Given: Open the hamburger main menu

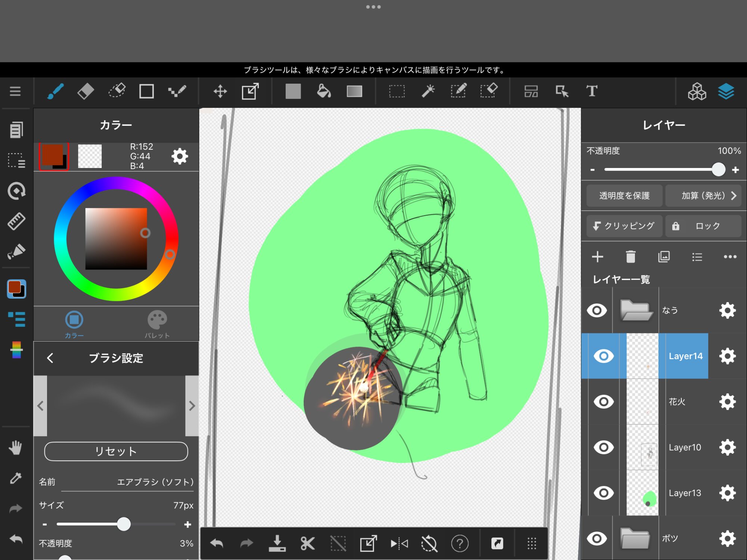Looking at the screenshot, I should (15, 91).
